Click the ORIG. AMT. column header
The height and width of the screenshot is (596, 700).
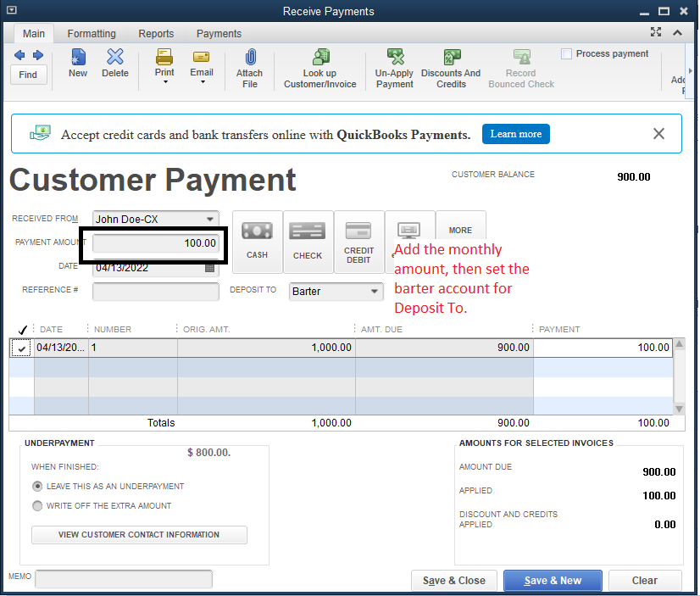[206, 330]
